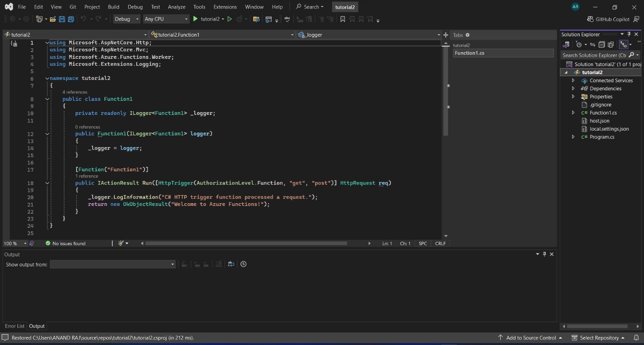Click the Save All icon
644x345 pixels.
click(x=71, y=19)
